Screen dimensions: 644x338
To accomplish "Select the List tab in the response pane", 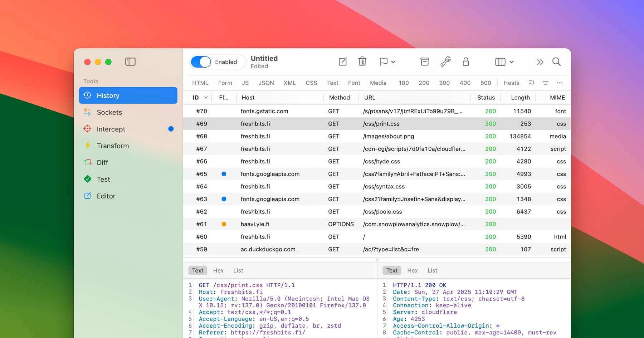I will (432, 270).
